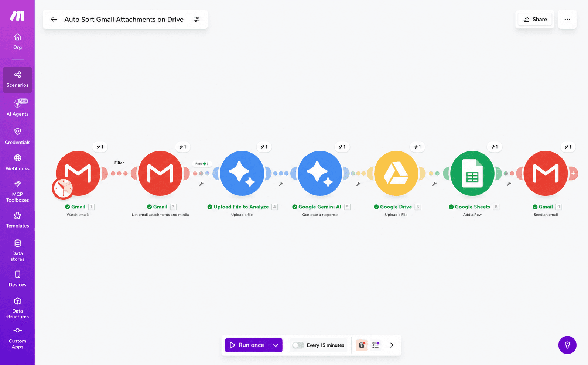
Task: Open operations bubble above Google Gemini AI
Action: click(342, 147)
